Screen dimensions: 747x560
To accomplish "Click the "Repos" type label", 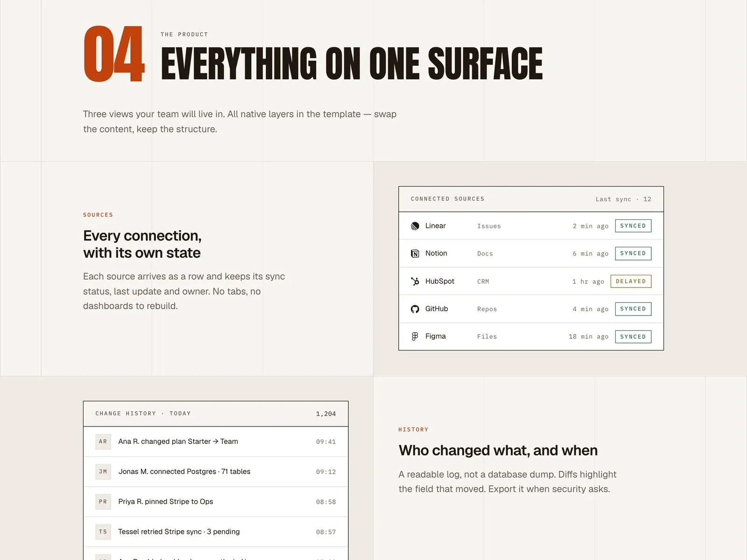I will (487, 309).
